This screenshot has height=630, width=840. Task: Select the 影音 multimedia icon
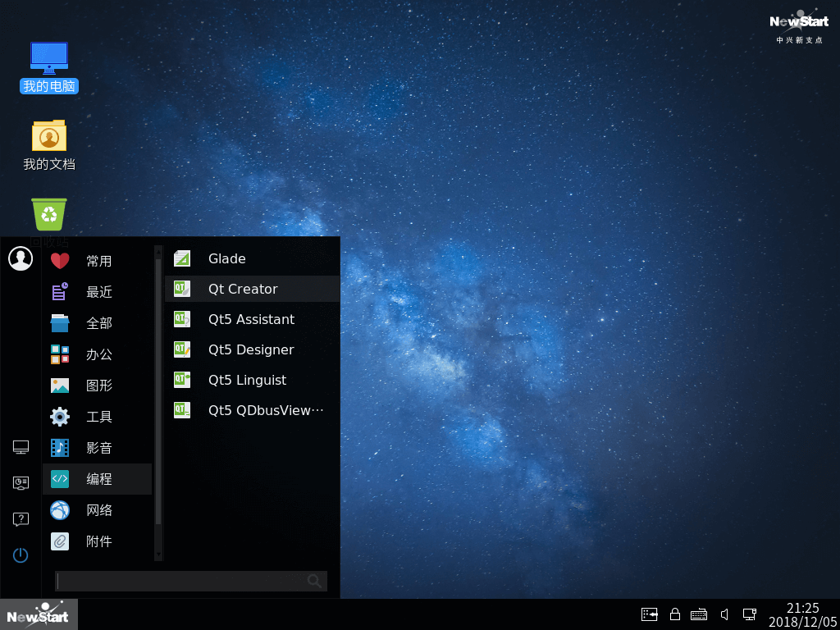59,447
